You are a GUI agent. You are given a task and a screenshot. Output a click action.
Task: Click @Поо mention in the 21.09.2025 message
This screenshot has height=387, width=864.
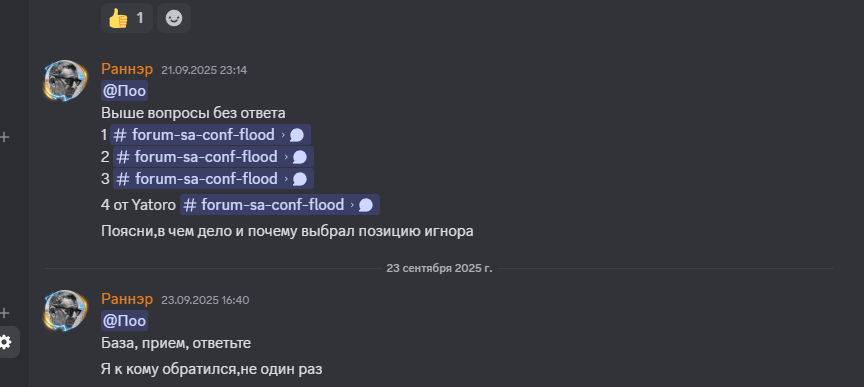(125, 91)
